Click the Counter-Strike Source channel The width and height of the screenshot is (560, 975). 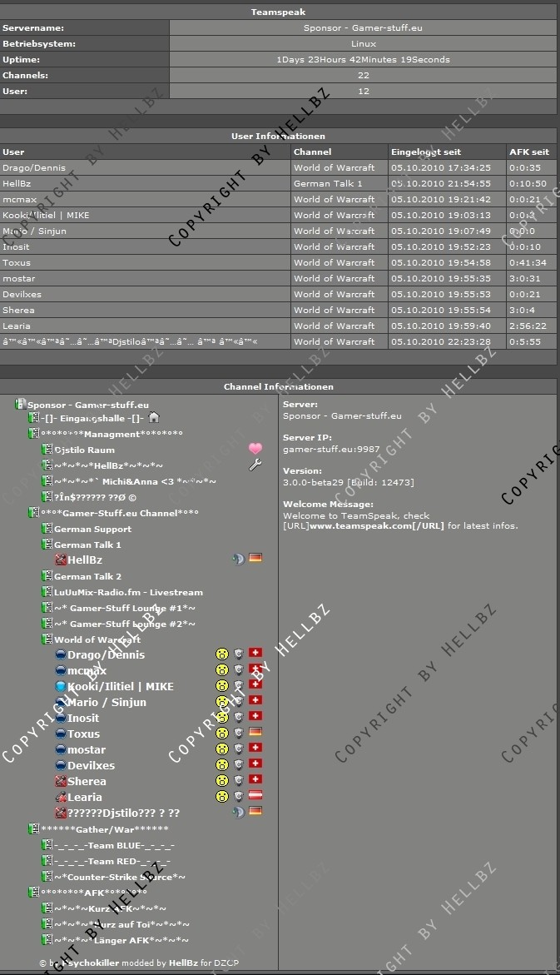(x=120, y=877)
